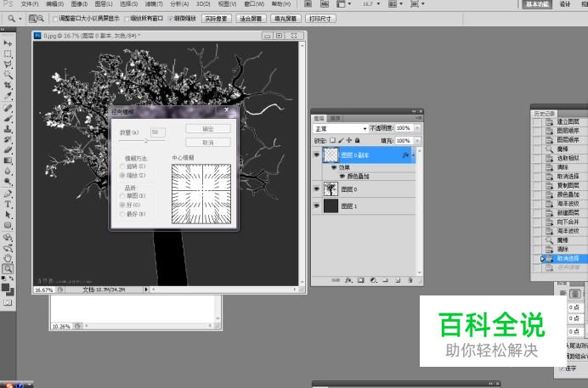Select the Crop tool
The height and width of the screenshot is (388, 588).
[8, 86]
